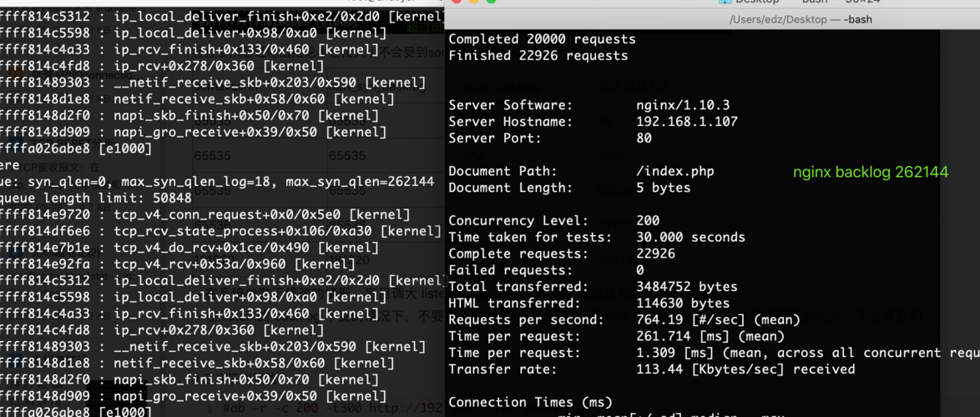The width and height of the screenshot is (980, 417).
Task: Click the HTML transferred value "114630 bytes"
Action: [x=683, y=304]
